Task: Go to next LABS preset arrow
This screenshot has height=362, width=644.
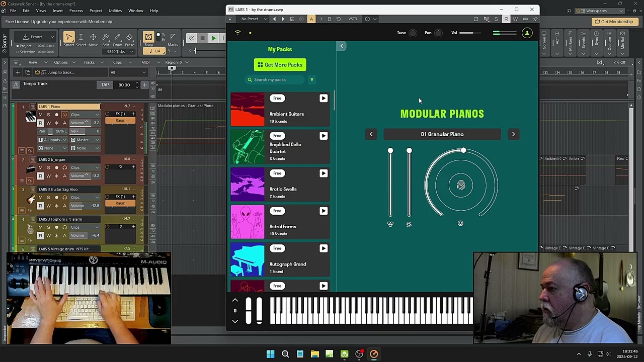Action: click(513, 134)
